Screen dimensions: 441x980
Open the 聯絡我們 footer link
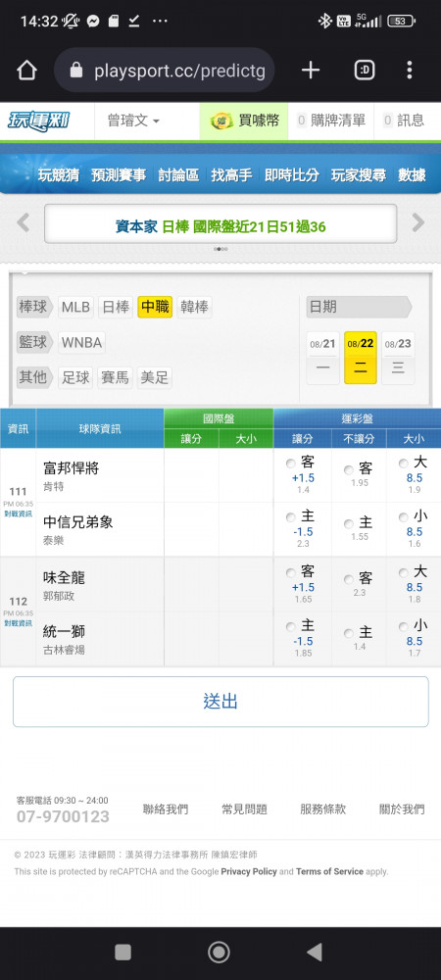click(166, 809)
